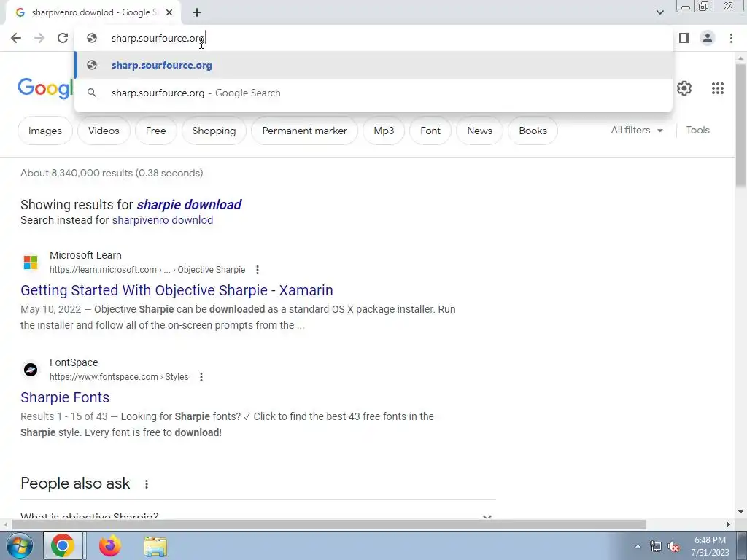Click the Google logo

click(x=45, y=88)
